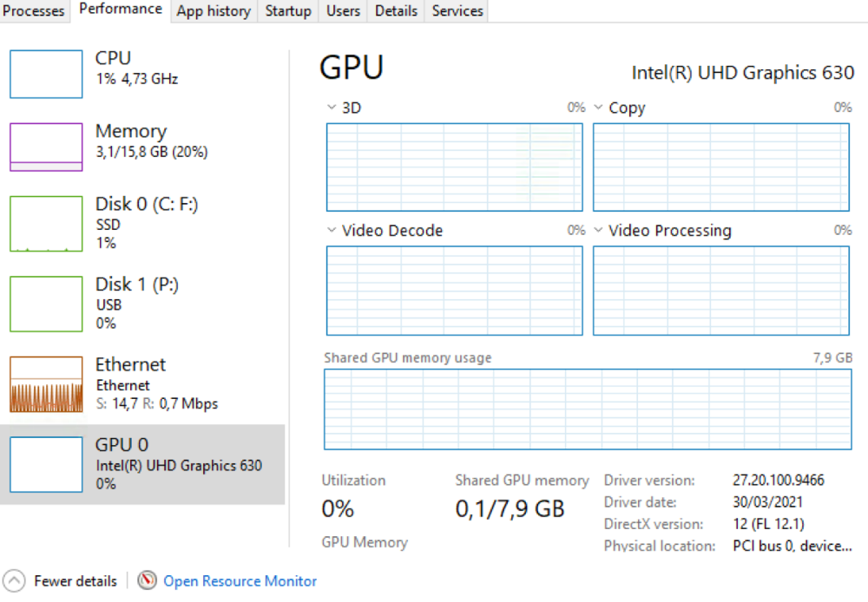Click the Fewer details arrow icon

[14, 581]
